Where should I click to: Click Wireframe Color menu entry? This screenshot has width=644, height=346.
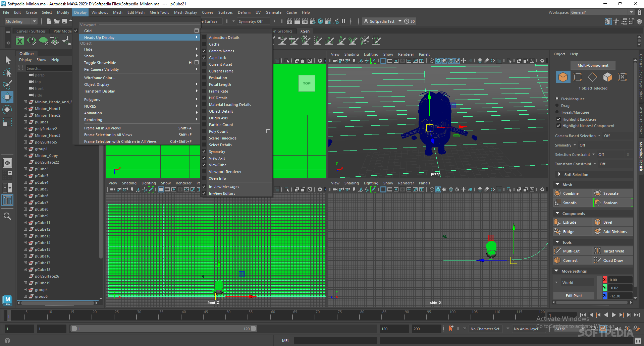140,78
